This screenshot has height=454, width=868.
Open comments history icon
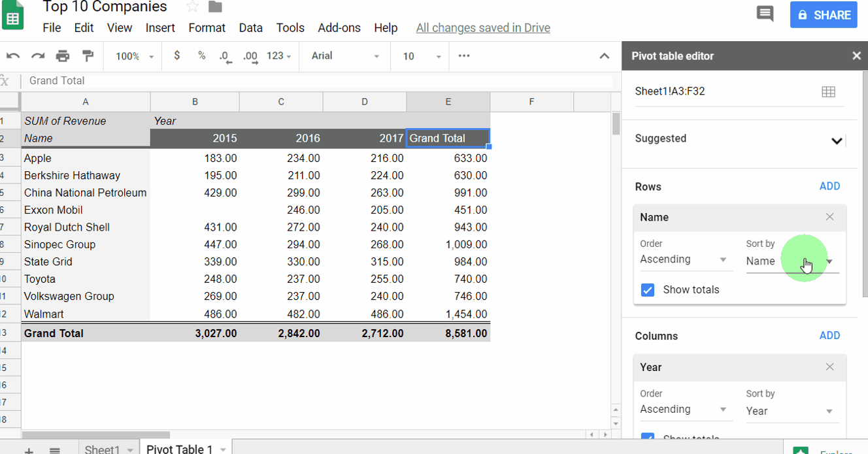point(765,14)
